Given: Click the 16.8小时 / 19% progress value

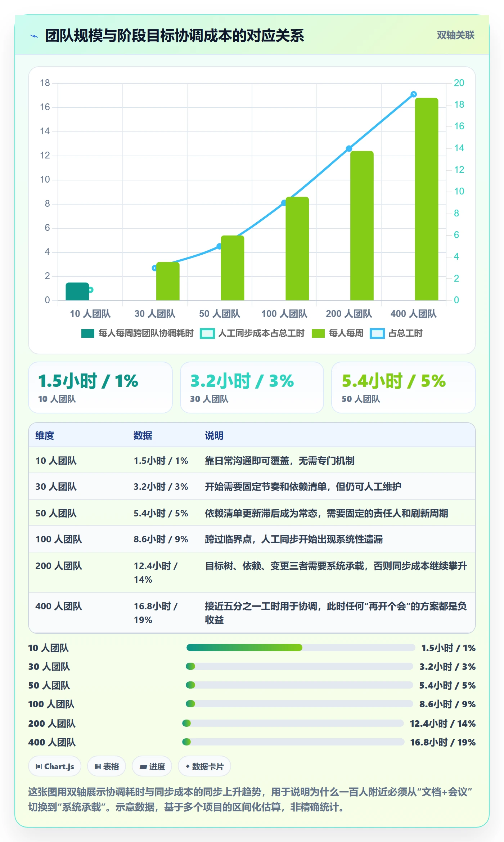Looking at the screenshot, I should click(x=443, y=742).
